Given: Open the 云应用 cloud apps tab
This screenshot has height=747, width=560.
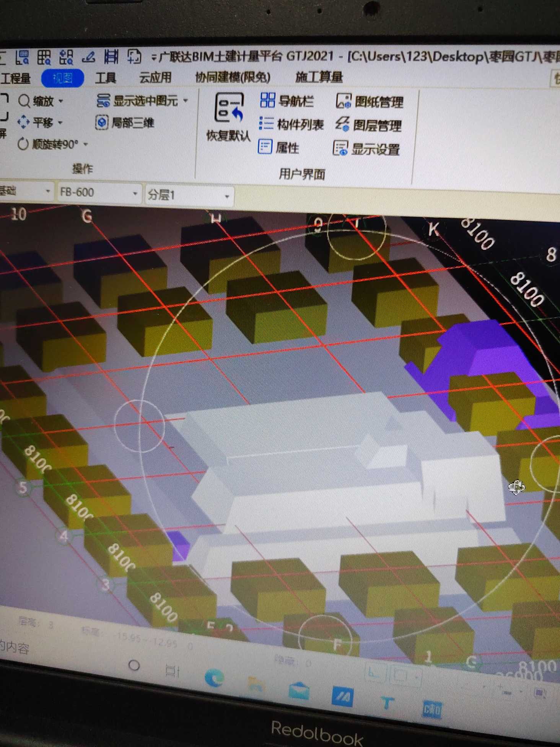Looking at the screenshot, I should 155,78.
